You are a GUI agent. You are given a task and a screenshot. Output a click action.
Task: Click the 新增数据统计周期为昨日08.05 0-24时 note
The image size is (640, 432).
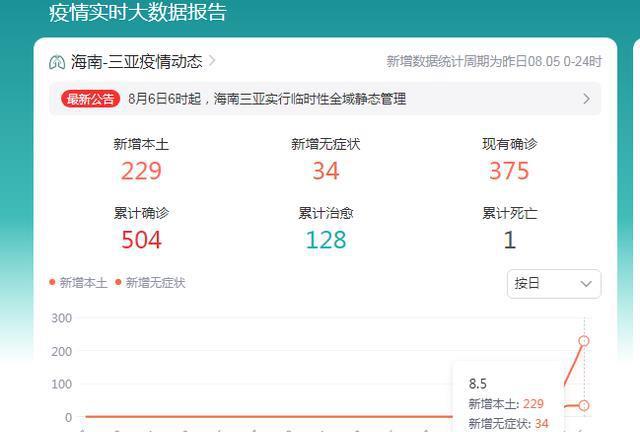coord(494,62)
